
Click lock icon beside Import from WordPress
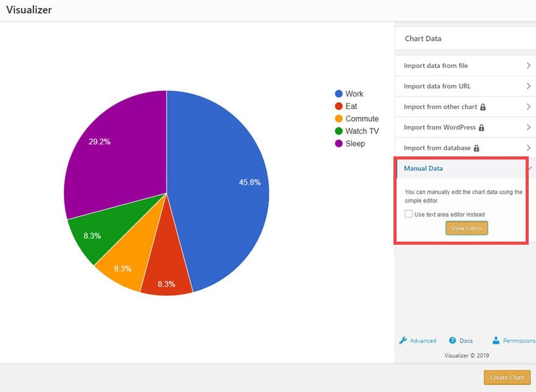(481, 127)
